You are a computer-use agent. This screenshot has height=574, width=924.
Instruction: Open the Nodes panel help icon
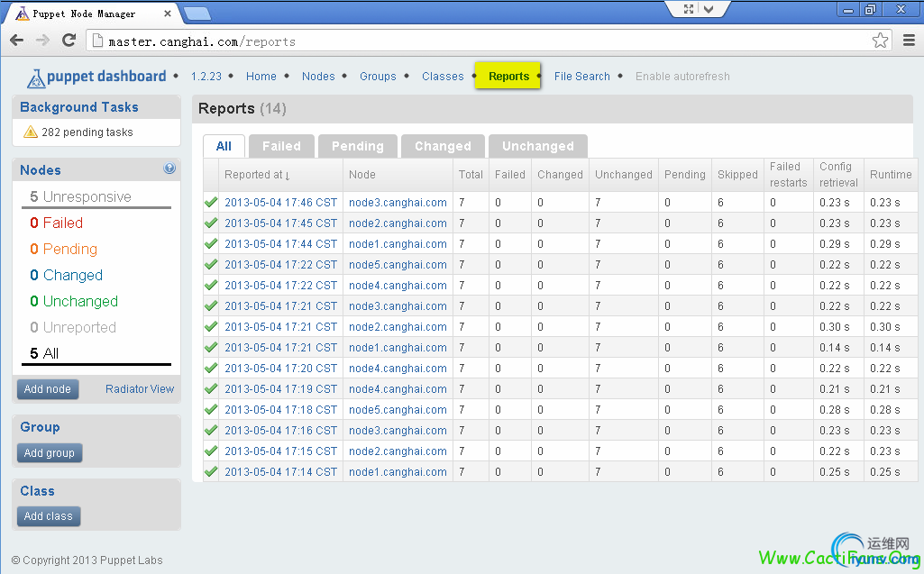coord(169,169)
